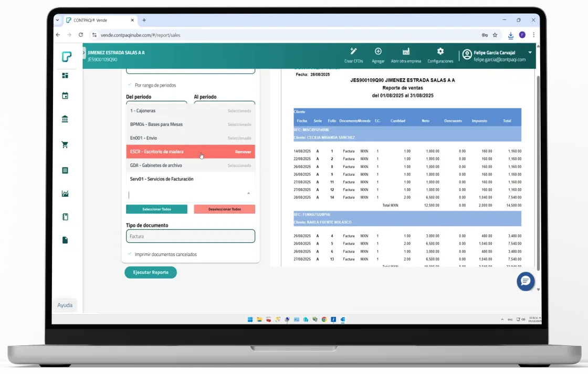Open the file page sidebar icon
Screen dimensions: 588x374
tap(65, 240)
